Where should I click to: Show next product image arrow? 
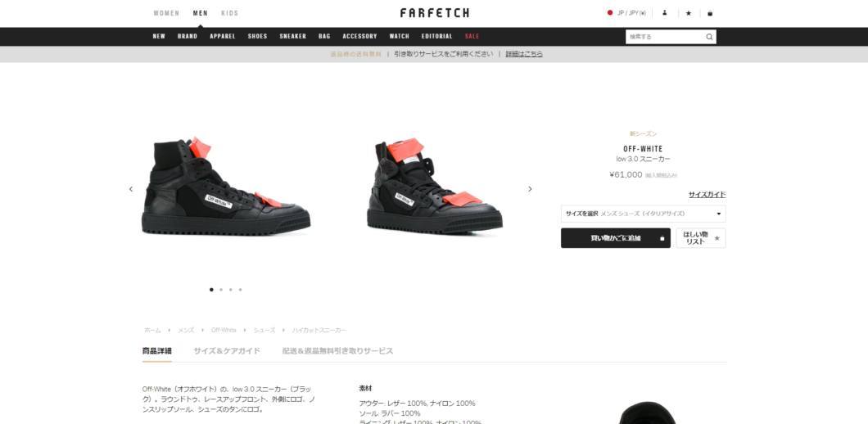pos(530,189)
